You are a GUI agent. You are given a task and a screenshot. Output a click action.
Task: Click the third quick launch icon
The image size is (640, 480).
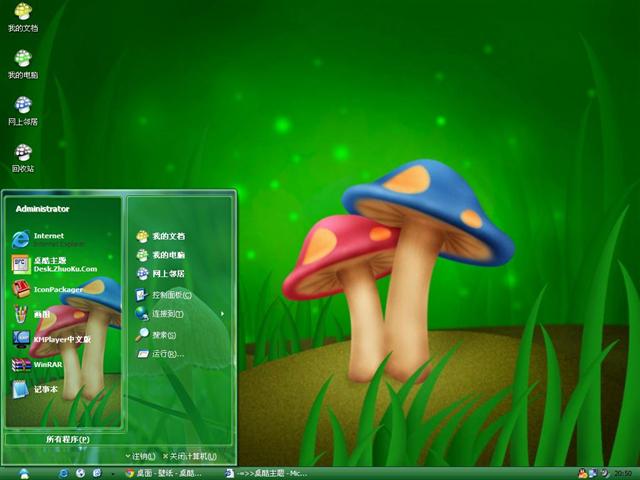click(x=97, y=473)
